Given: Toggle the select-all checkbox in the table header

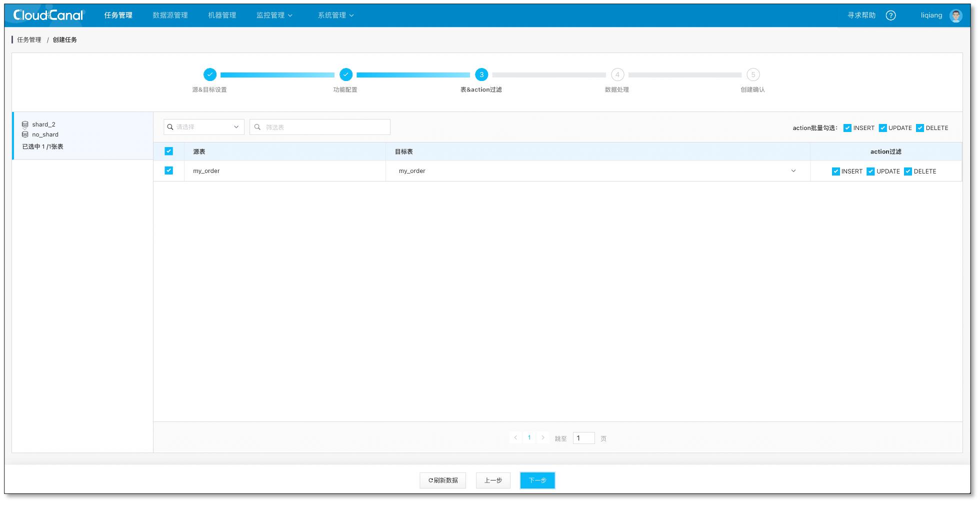Looking at the screenshot, I should [x=169, y=151].
